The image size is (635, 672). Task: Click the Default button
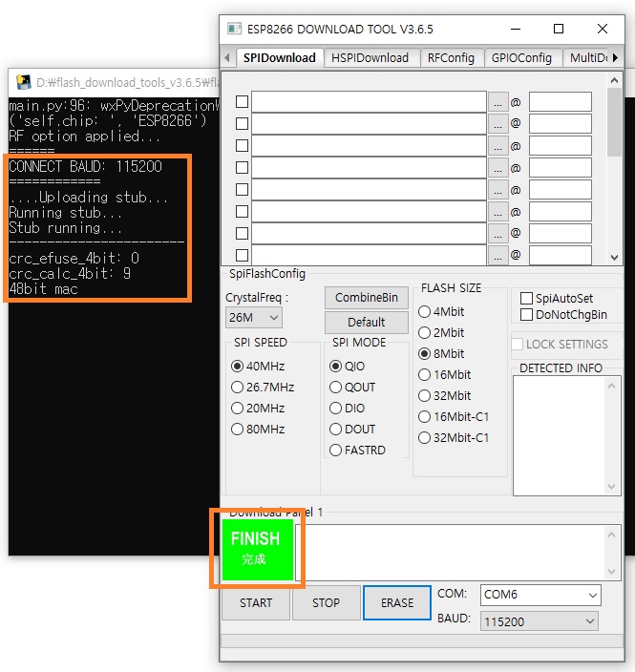[366, 322]
